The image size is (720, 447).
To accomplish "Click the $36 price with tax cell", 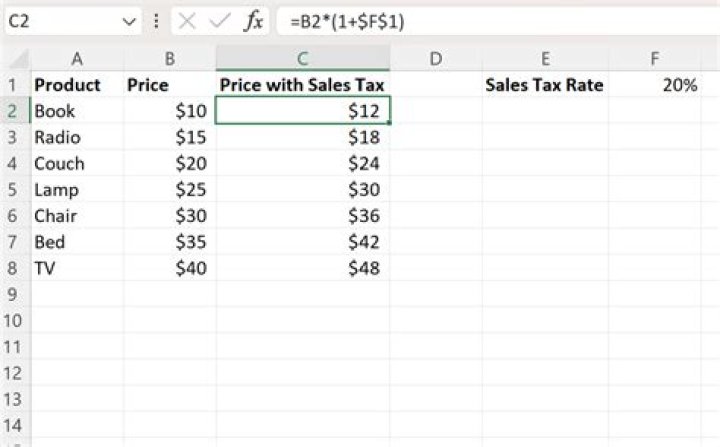I will [302, 216].
